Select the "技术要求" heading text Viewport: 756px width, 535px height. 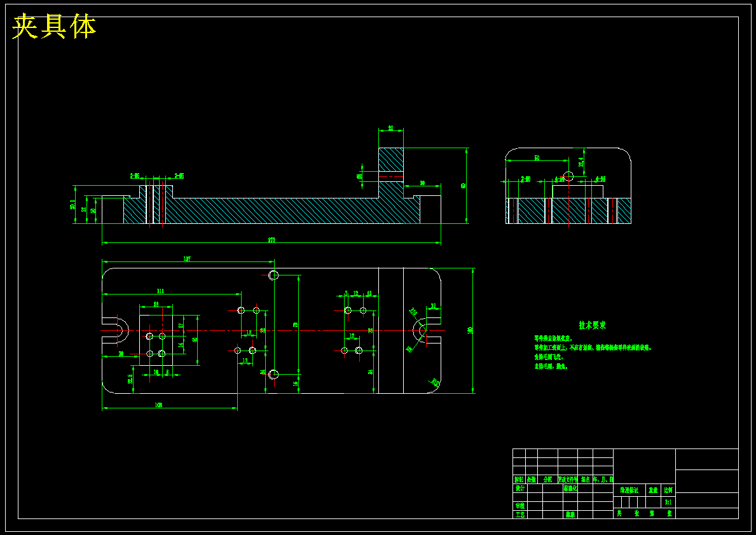tap(592, 325)
